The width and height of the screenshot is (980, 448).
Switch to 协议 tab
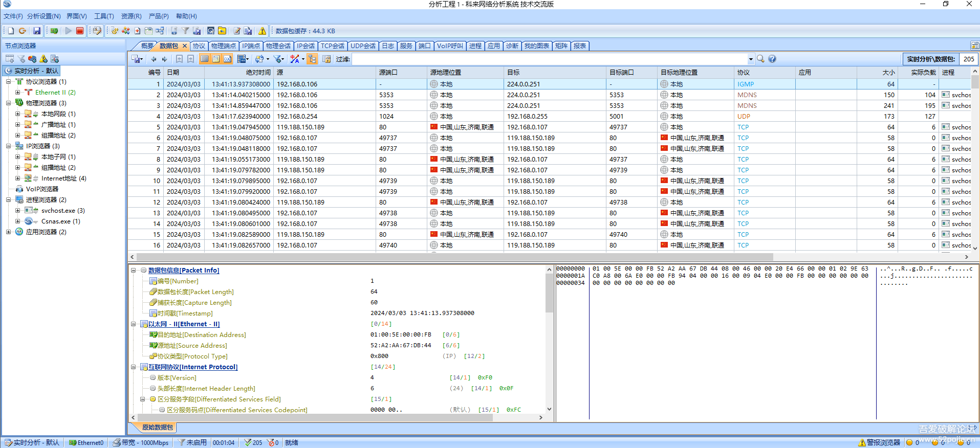(199, 46)
